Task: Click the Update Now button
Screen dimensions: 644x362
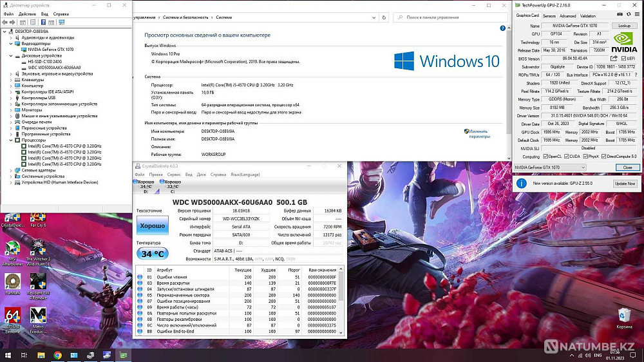Action: tap(625, 184)
